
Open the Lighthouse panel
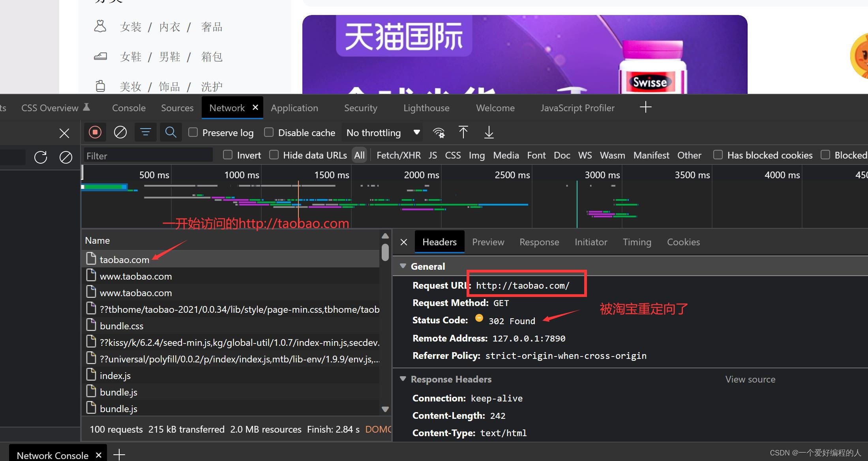click(426, 108)
